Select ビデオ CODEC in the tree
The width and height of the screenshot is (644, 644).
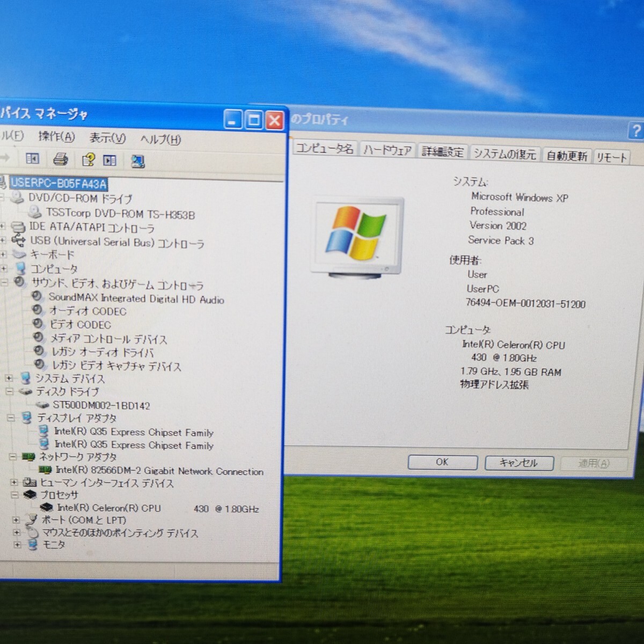tap(80, 324)
